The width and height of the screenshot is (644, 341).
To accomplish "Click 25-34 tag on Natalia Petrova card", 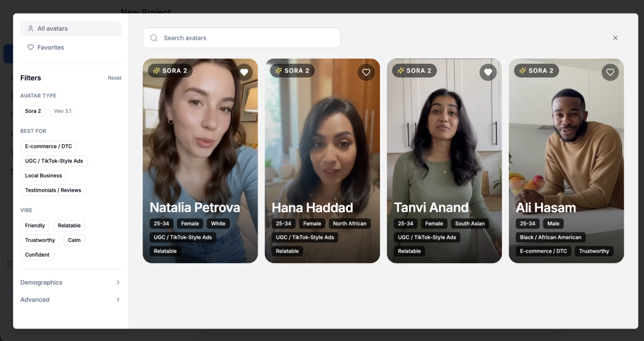I will [162, 224].
